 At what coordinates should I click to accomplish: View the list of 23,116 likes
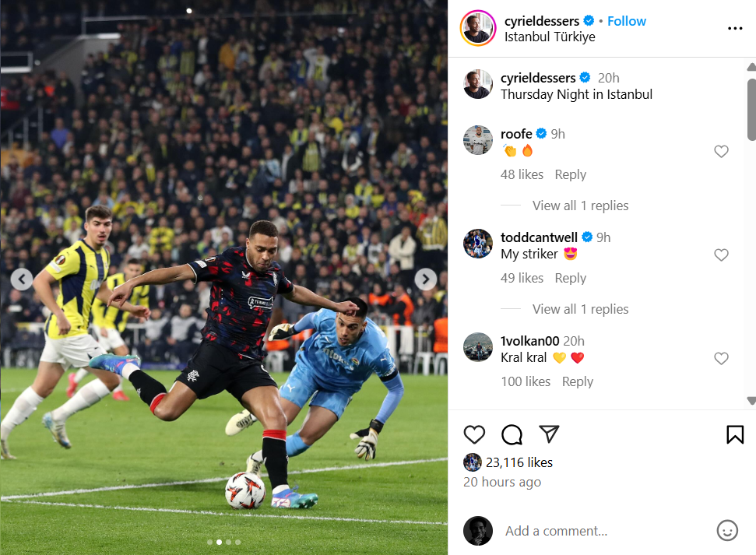point(519,462)
